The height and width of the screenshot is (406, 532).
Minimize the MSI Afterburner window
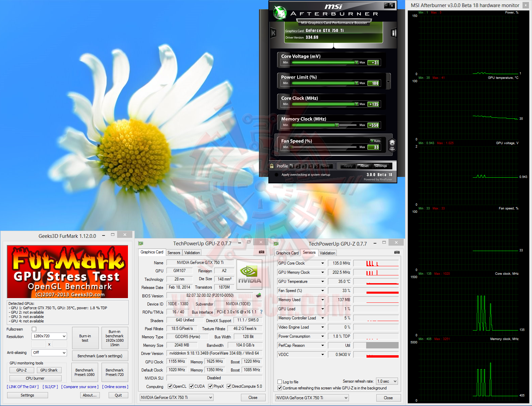pos(386,5)
